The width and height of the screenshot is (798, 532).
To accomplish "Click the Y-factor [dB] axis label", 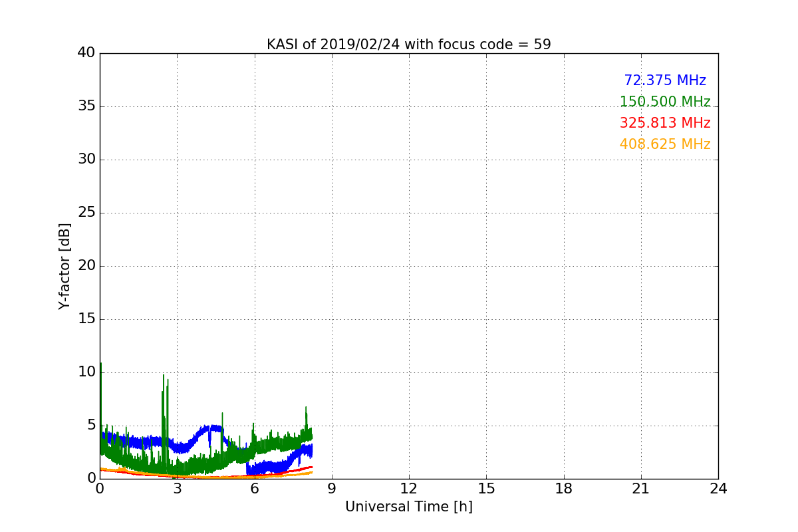I will pyautogui.click(x=65, y=266).
